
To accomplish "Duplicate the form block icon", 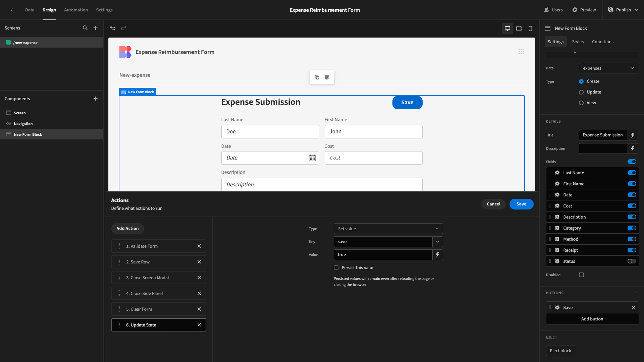I will [317, 77].
